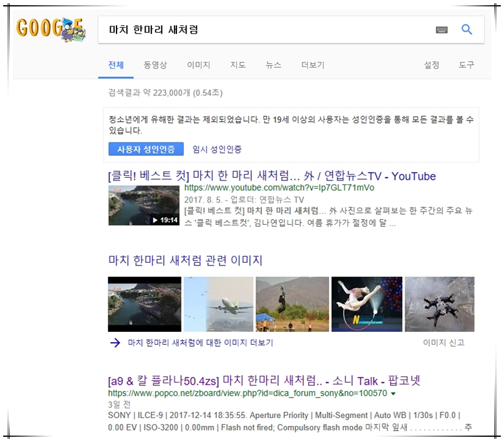The width and height of the screenshot is (504, 442).
Task: Open the on-screen keyboard icon
Action: [x=442, y=30]
